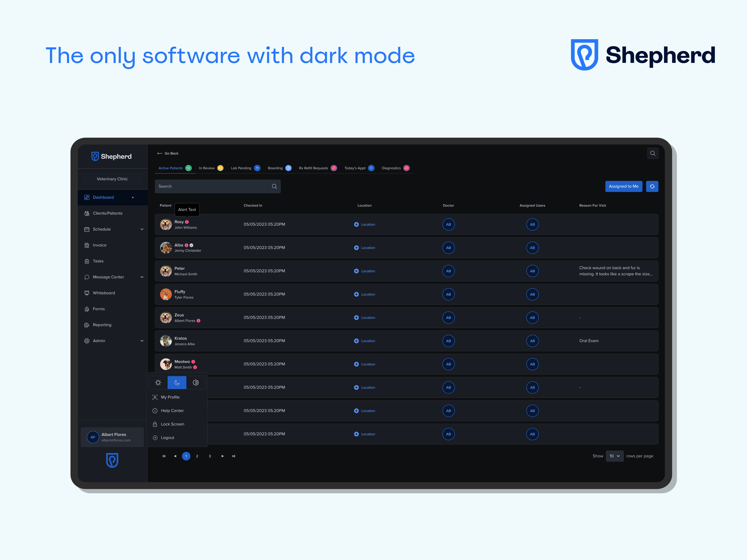Click the patient Search field

point(213,186)
